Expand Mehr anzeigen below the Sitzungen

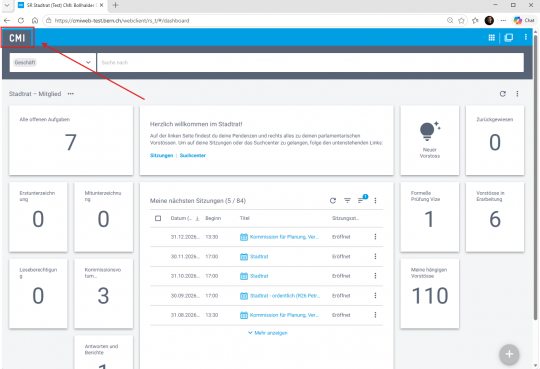tap(268, 333)
